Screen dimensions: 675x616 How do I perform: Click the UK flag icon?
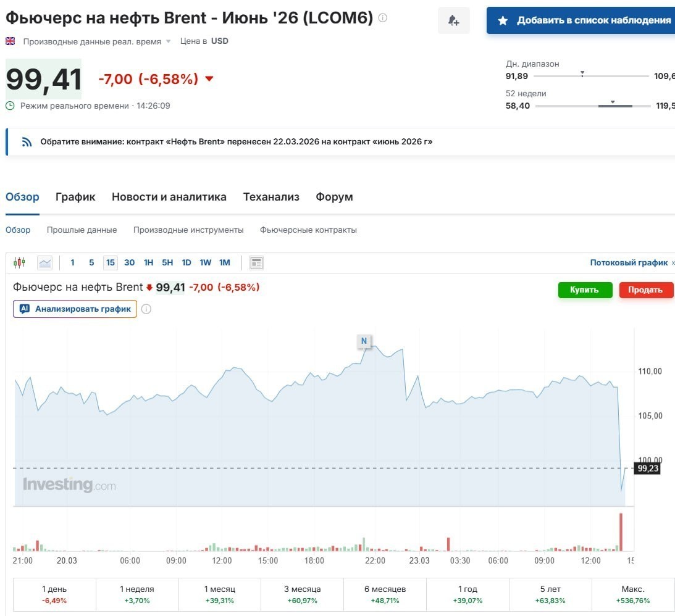point(10,41)
